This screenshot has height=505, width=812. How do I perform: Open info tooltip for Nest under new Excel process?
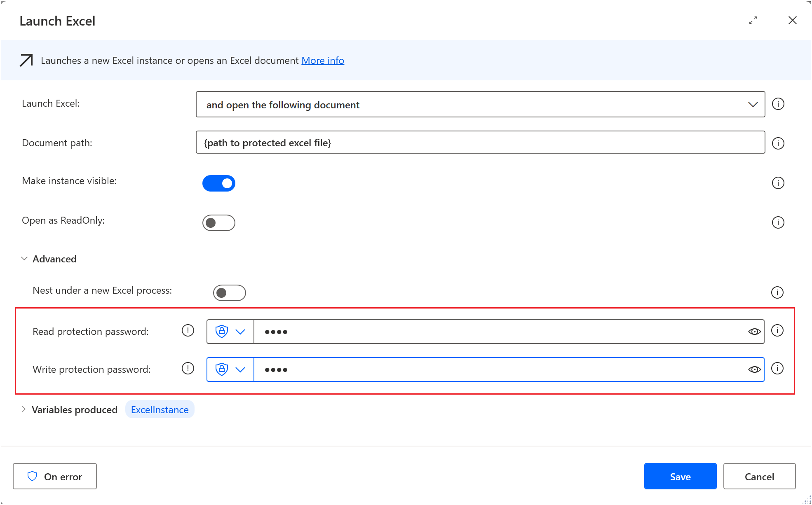pyautogui.click(x=777, y=292)
